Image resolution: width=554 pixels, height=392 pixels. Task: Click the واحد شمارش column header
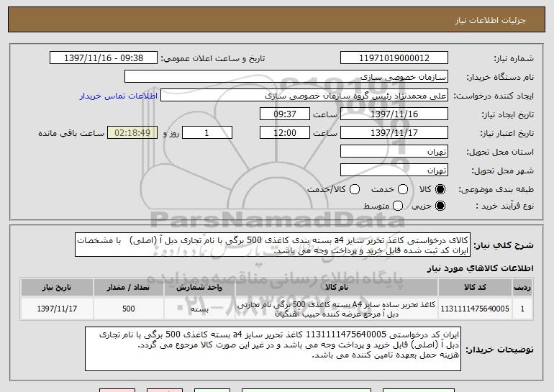199,288
